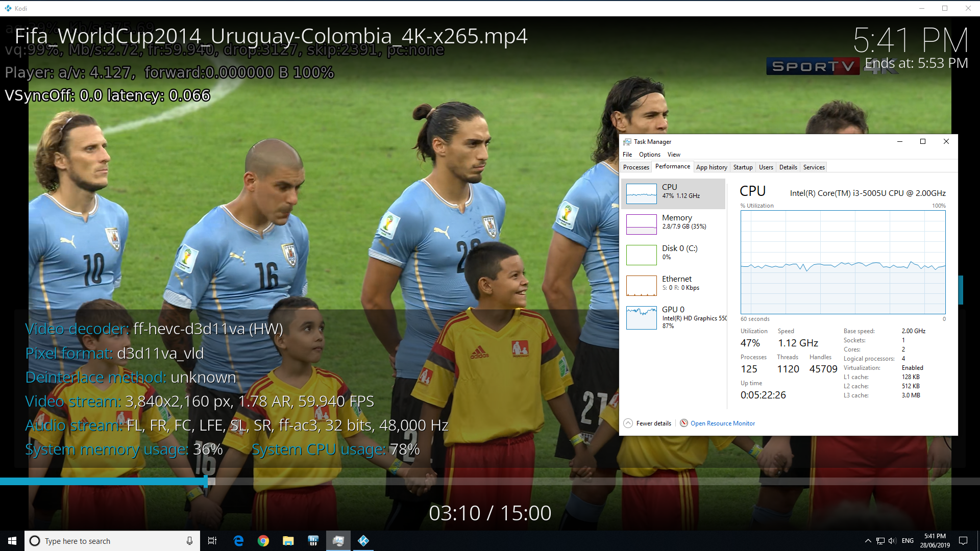This screenshot has height=551, width=980.
Task: Switch to the Processes tab
Action: click(x=636, y=167)
